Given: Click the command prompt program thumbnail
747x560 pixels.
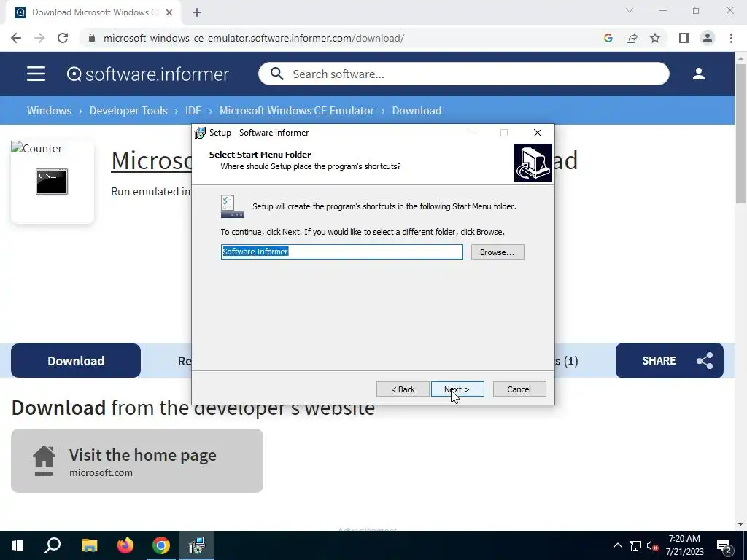Looking at the screenshot, I should (x=52, y=182).
